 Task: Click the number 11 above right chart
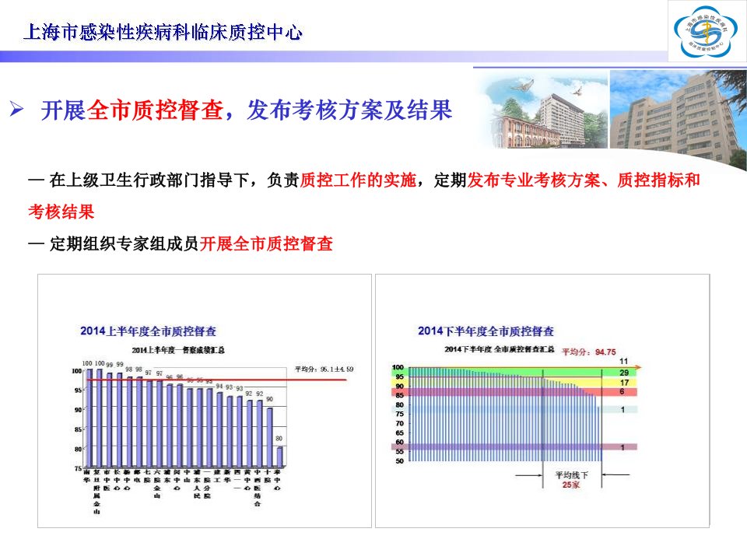(x=623, y=361)
